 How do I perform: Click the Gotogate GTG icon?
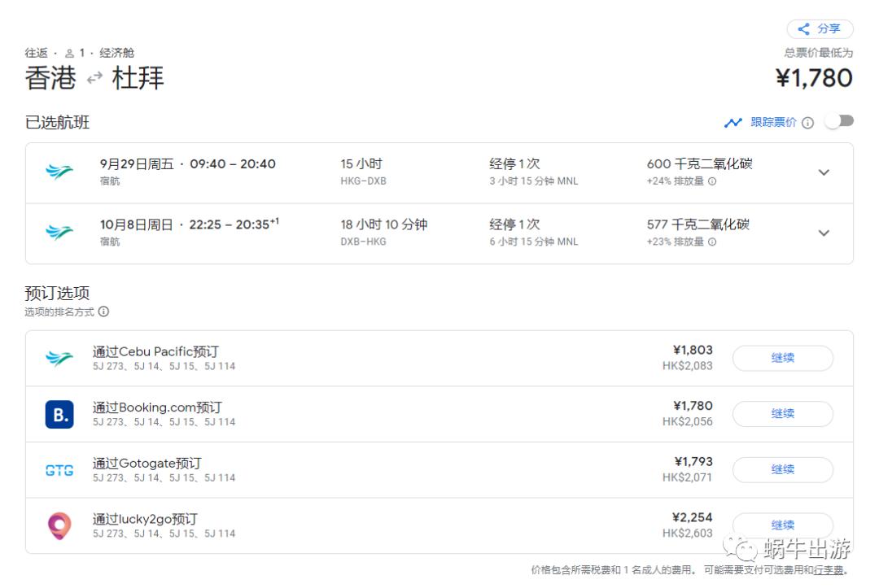[58, 469]
